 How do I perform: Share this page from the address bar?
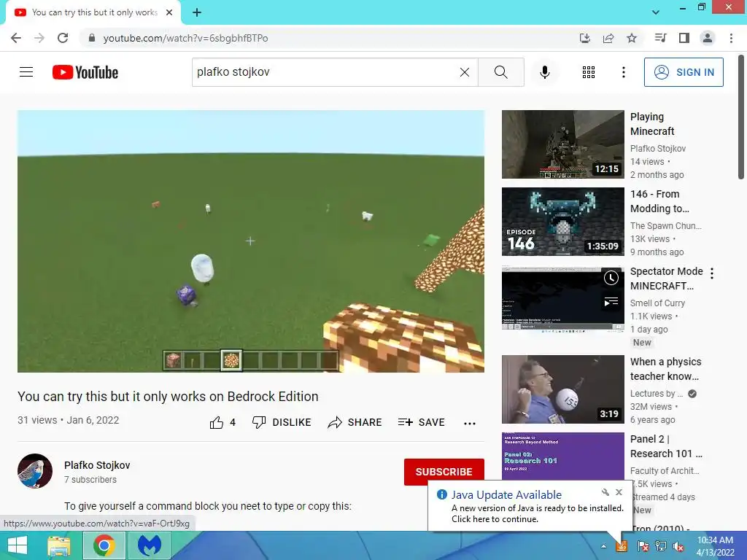point(608,38)
